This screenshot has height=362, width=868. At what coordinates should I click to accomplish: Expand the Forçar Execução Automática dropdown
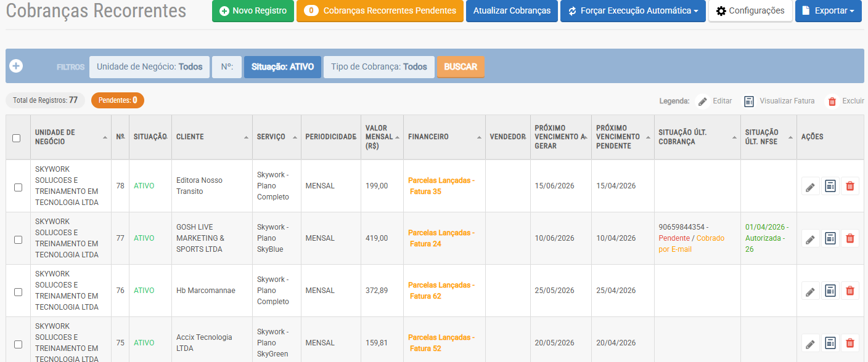(x=633, y=10)
